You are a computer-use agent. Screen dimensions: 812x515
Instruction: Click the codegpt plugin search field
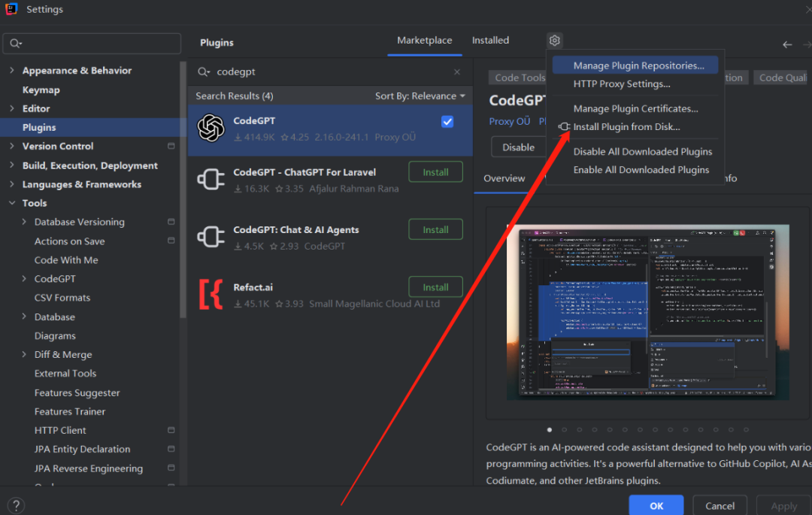coord(329,72)
